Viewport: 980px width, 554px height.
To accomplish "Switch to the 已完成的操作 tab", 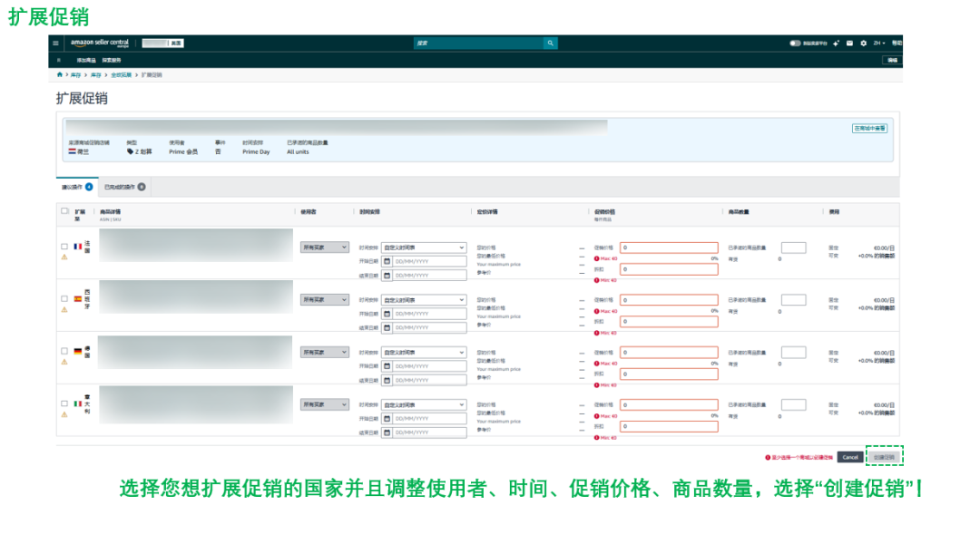I will (x=124, y=187).
